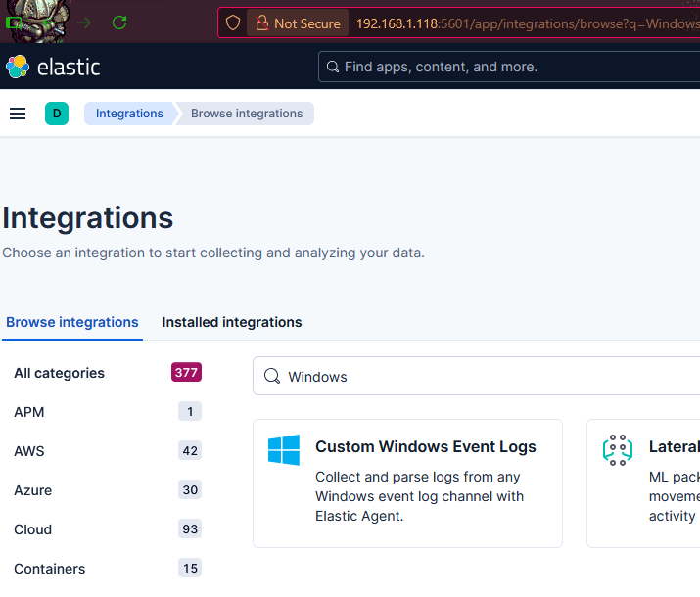700x597 pixels.
Task: Click the Windows logo on event logs card
Action: pyautogui.click(x=284, y=450)
